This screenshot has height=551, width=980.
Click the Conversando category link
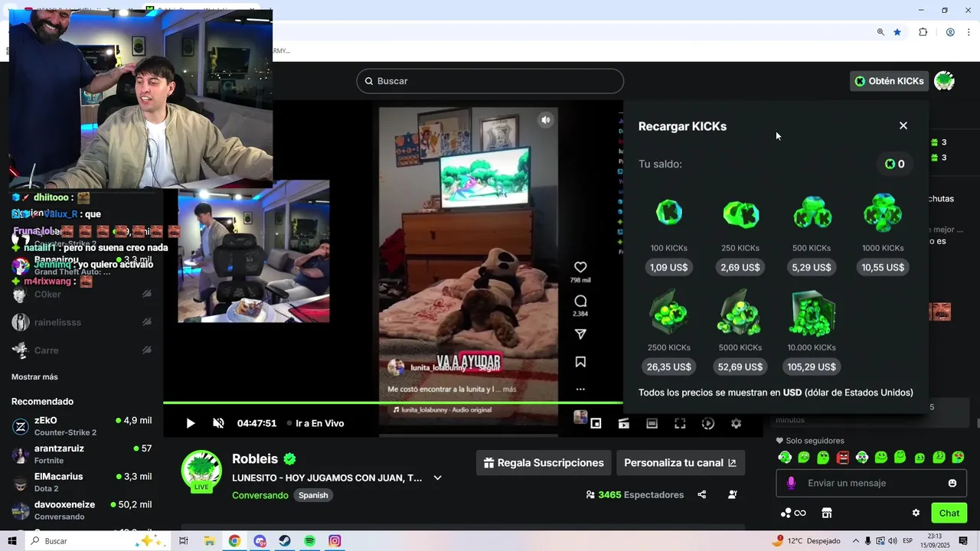pos(260,495)
